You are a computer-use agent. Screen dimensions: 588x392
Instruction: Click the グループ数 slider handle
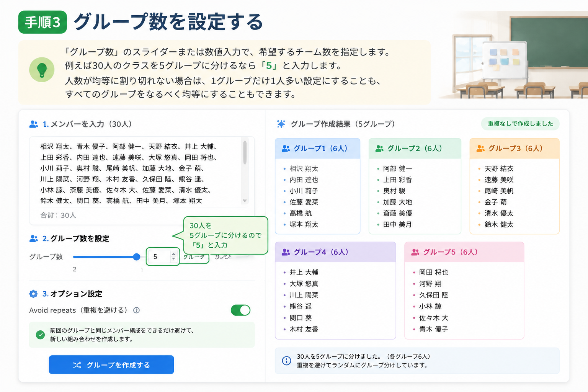136,257
